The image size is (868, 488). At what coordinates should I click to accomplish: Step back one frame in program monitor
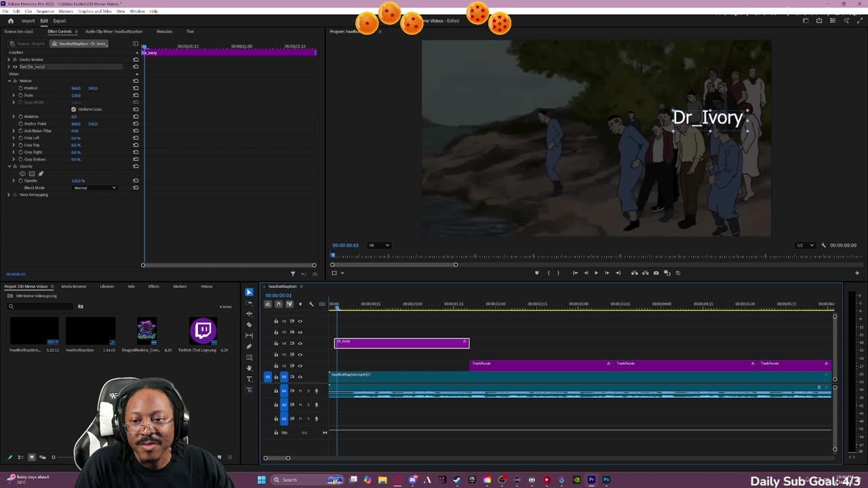[586, 273]
